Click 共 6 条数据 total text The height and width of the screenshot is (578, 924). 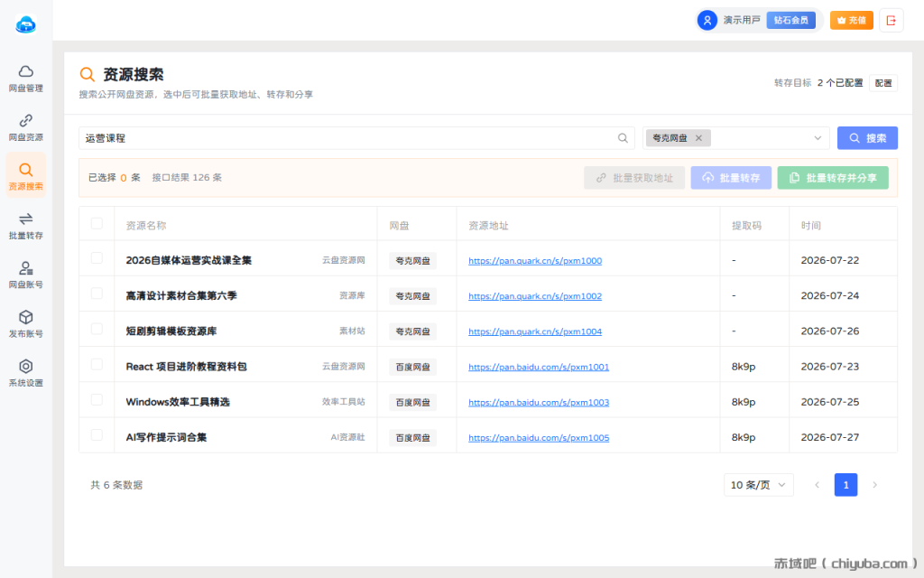(116, 485)
